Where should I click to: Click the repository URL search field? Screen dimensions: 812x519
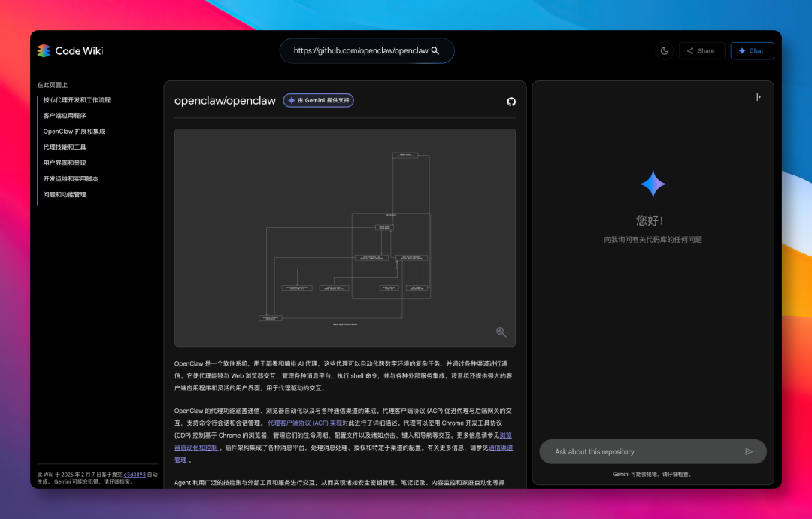pyautogui.click(x=367, y=50)
